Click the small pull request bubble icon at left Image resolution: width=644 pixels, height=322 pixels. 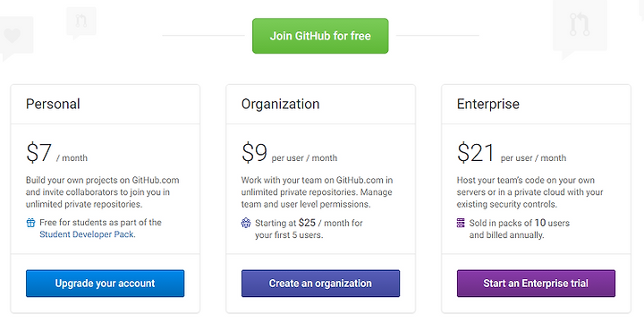[x=81, y=22]
